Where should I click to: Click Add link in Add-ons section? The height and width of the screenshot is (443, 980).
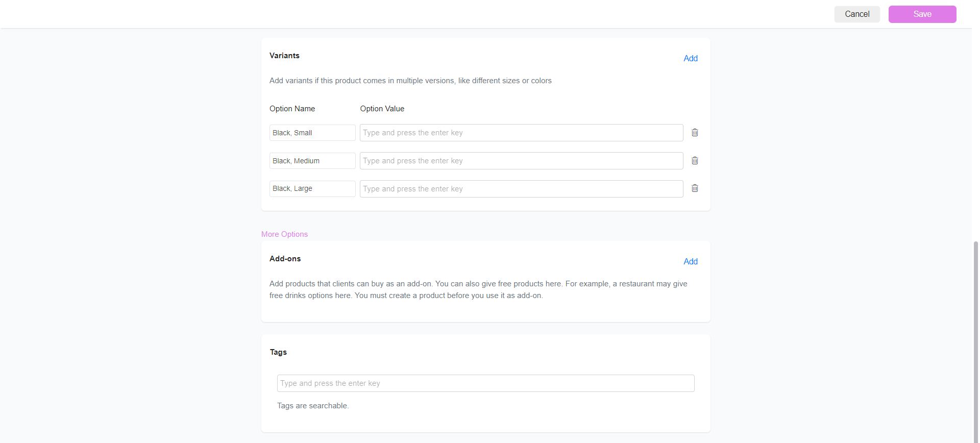coord(691,261)
